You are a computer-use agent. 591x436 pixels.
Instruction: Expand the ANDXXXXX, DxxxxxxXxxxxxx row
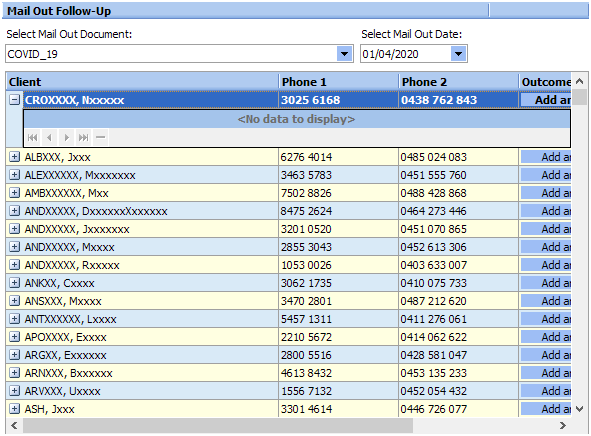[14, 211]
